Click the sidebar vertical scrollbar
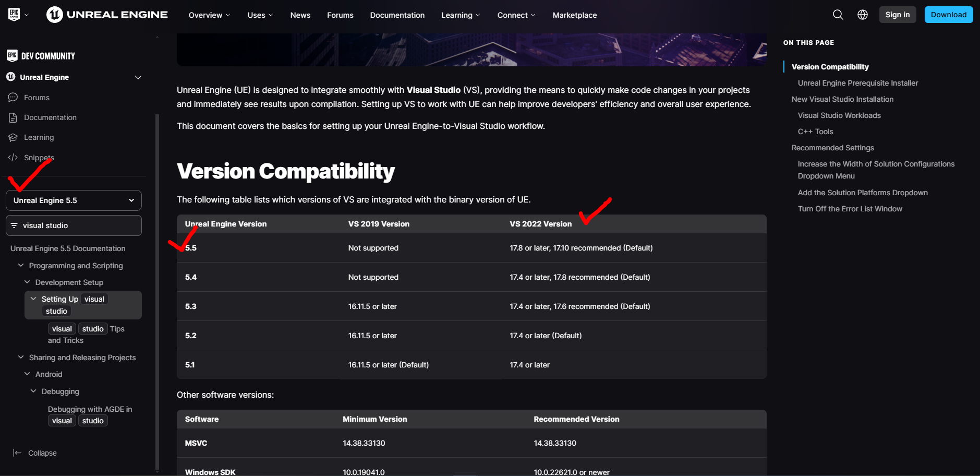This screenshot has width=980, height=476. [x=157, y=292]
